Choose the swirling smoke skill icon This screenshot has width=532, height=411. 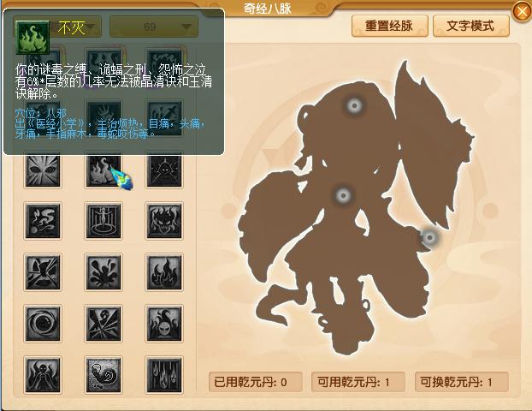43,221
